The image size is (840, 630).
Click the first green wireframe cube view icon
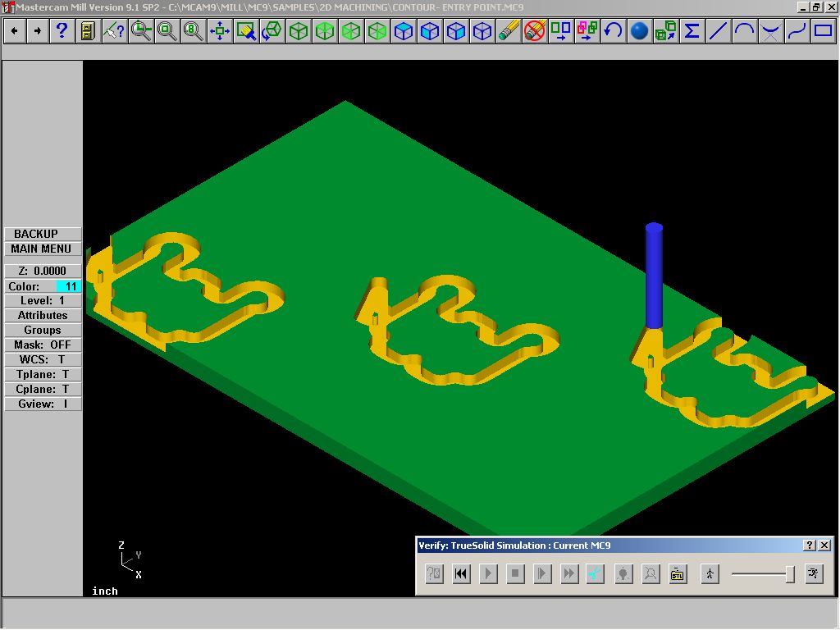(299, 31)
